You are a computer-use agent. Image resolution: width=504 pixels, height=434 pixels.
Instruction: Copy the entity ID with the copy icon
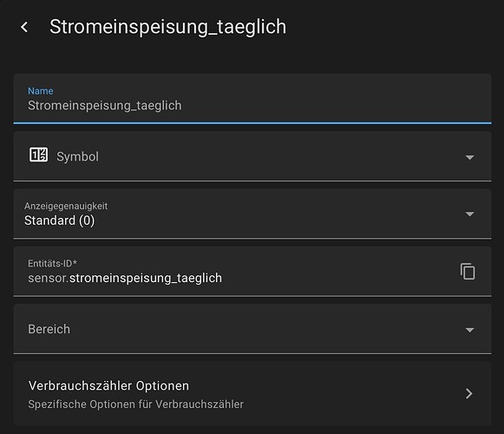(x=468, y=271)
